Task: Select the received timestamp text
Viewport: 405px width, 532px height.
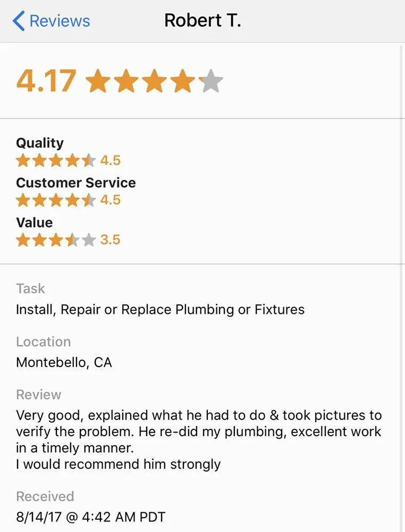Action: [90, 516]
